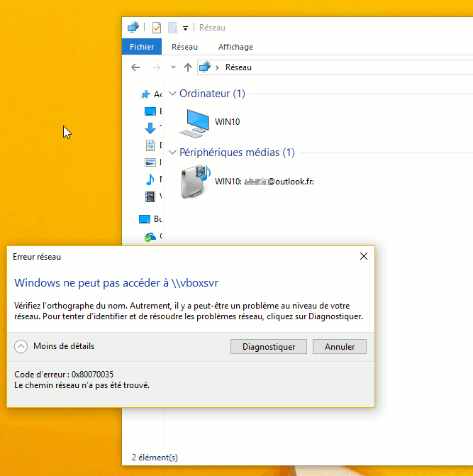The width and height of the screenshot is (473, 476).
Task: Switch to the Affichage ribbon tab
Action: point(235,47)
